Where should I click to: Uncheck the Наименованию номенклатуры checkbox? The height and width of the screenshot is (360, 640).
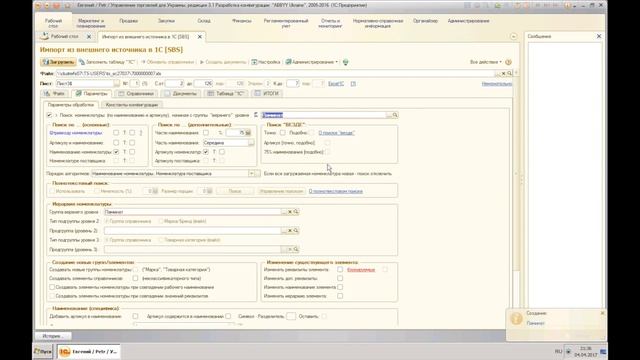click(x=116, y=152)
